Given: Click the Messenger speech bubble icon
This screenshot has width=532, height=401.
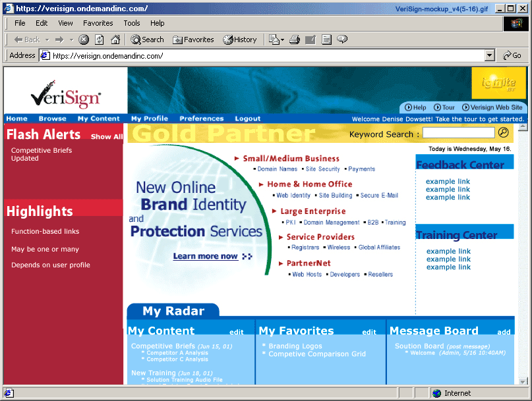Looking at the screenshot, I should pos(342,40).
